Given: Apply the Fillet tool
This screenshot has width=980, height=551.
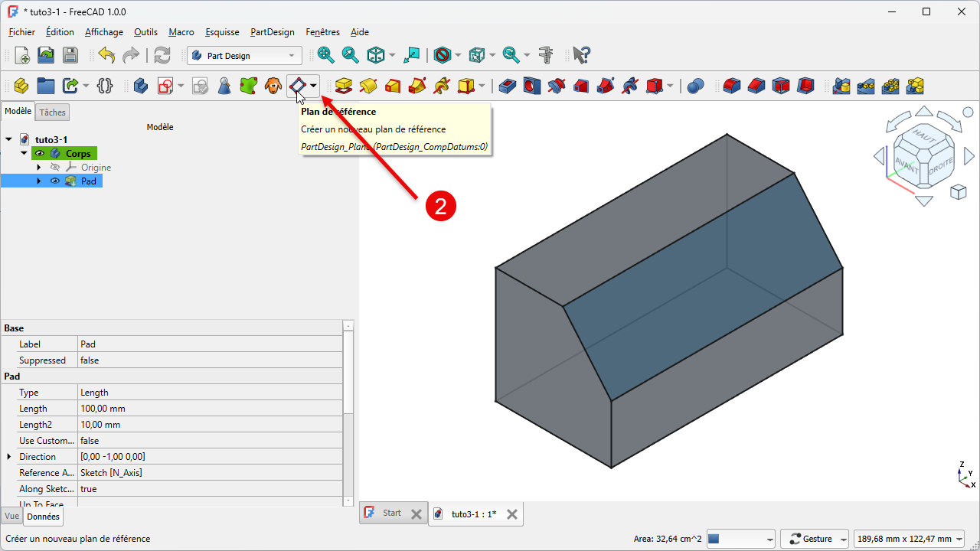Looking at the screenshot, I should click(731, 86).
